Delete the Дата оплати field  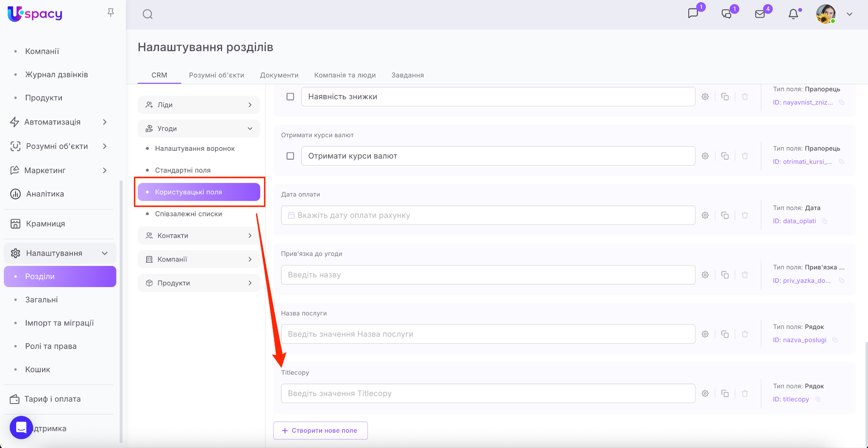click(x=745, y=215)
